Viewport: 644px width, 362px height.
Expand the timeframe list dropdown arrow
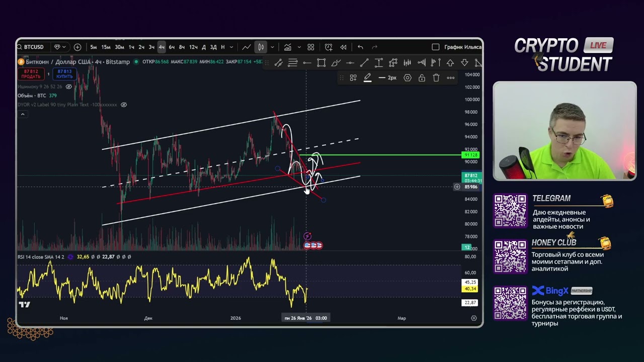tap(231, 47)
